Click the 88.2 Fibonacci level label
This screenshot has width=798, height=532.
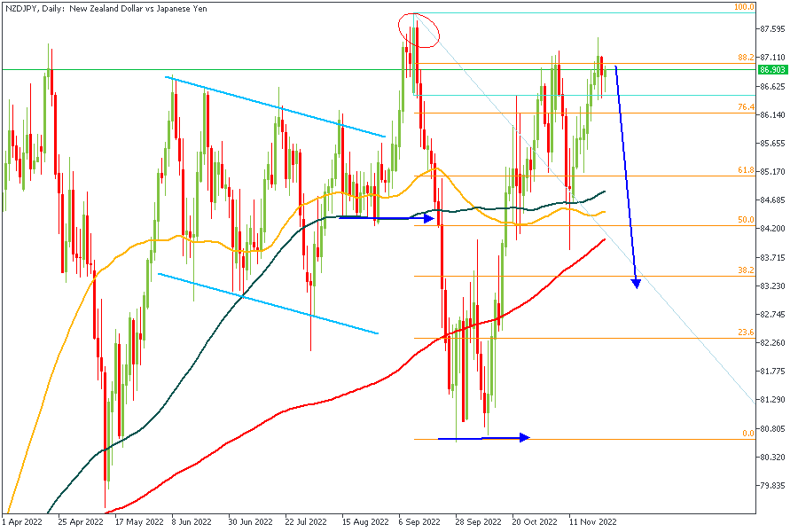point(746,58)
